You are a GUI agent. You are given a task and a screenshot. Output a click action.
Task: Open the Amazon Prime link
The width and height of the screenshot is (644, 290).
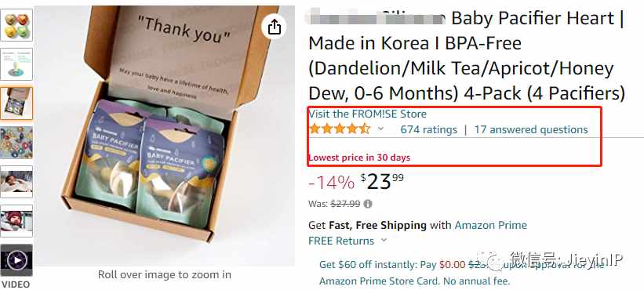point(491,225)
